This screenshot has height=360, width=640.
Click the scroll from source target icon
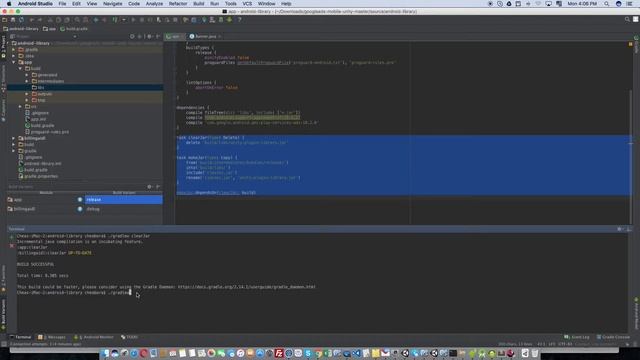point(132,36)
